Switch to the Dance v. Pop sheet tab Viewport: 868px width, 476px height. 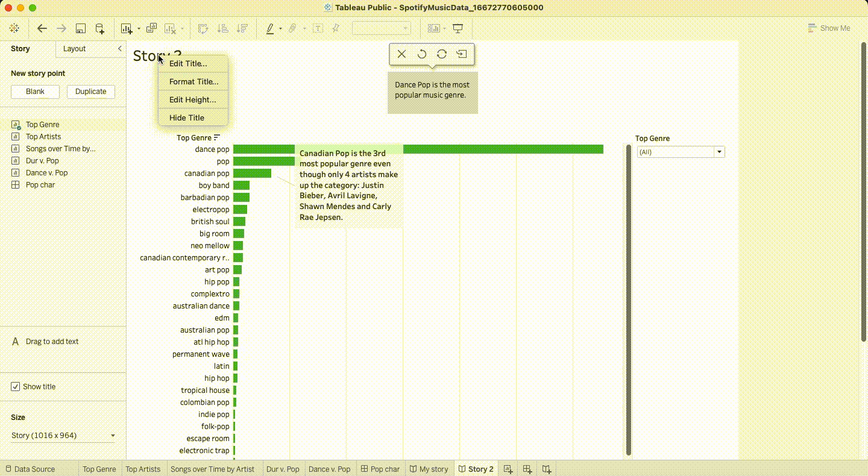[329, 468]
